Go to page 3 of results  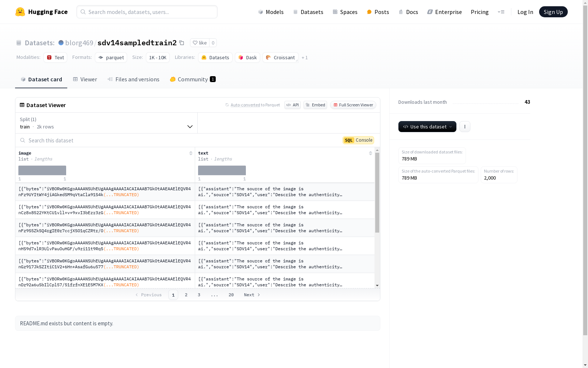click(199, 295)
